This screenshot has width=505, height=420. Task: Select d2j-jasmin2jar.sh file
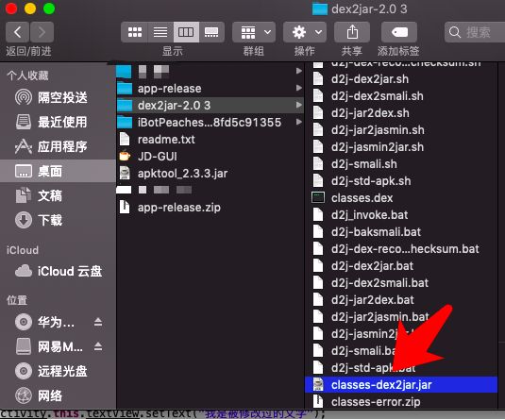pyautogui.click(x=401, y=147)
